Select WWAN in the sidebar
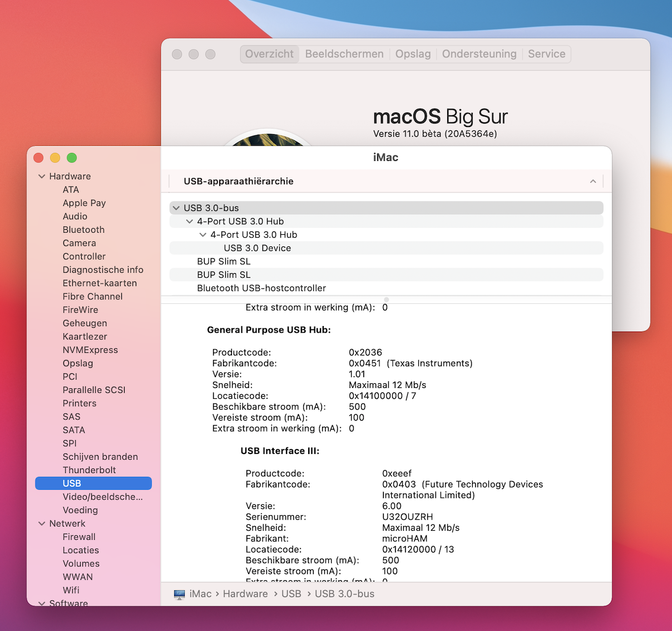Viewport: 672px width, 631px height. coord(78,577)
